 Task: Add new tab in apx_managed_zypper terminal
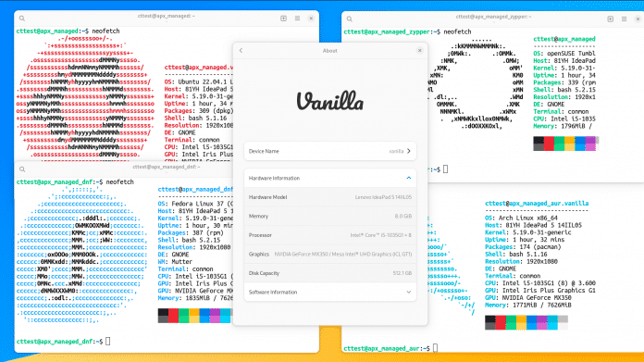pyautogui.click(x=611, y=19)
